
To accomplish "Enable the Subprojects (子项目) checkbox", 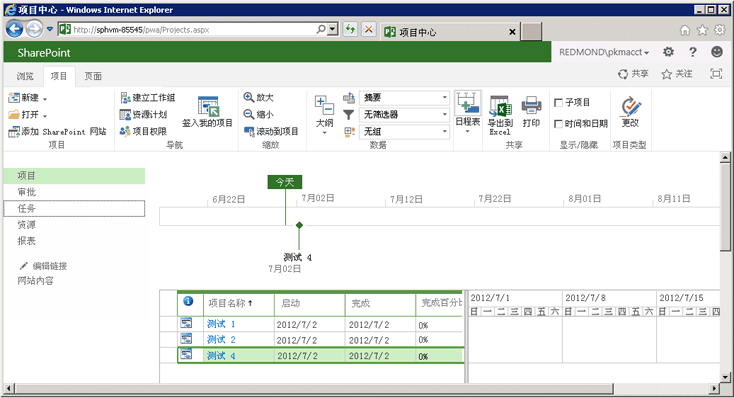I will (x=558, y=103).
